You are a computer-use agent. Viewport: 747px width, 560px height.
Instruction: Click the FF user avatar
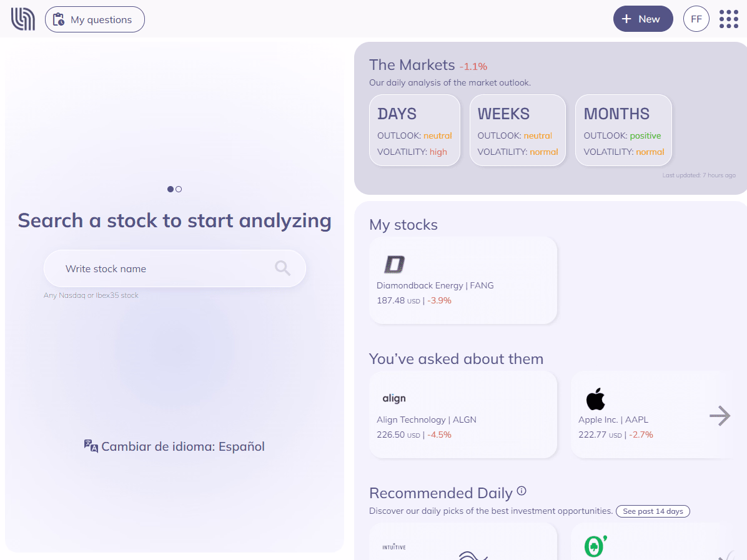(696, 19)
